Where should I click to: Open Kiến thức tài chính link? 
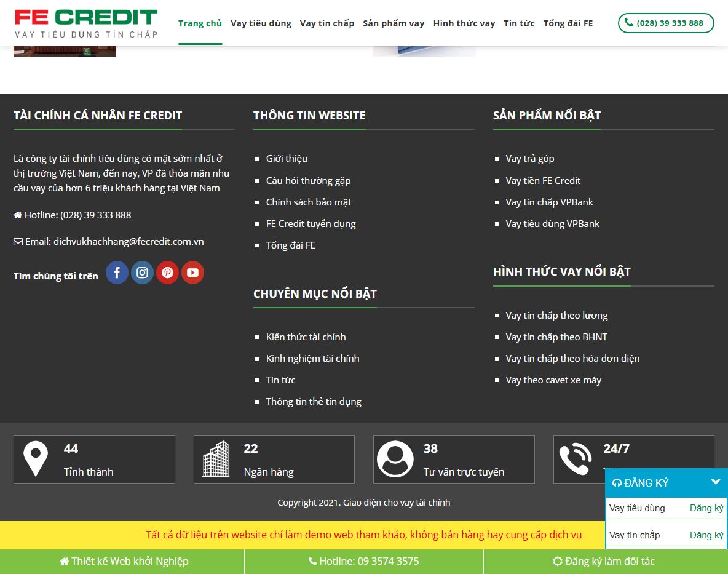306,337
